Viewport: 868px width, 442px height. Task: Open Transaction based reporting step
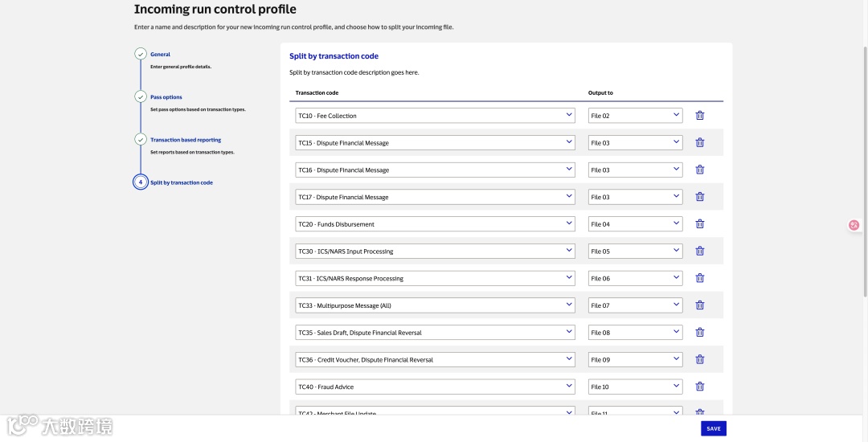[x=186, y=140]
